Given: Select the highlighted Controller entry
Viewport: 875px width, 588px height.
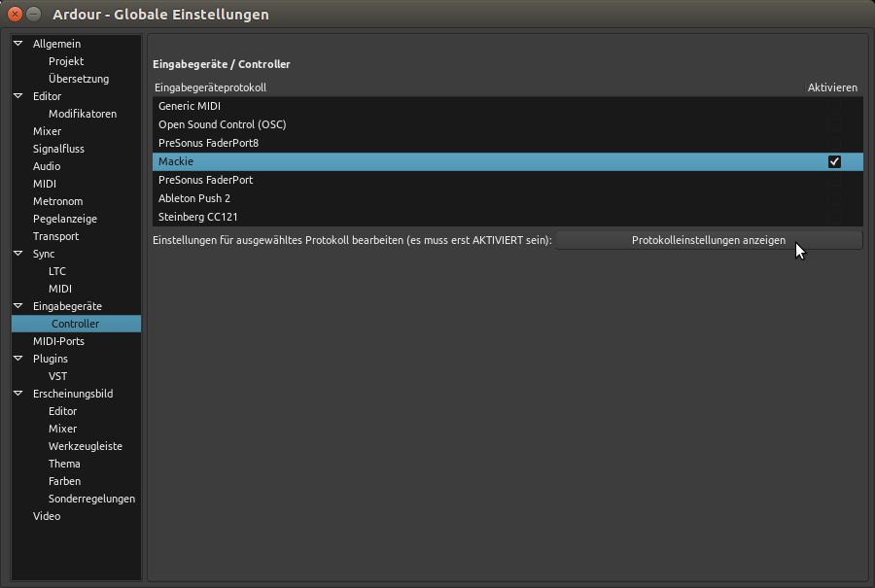Looking at the screenshot, I should tap(76, 324).
